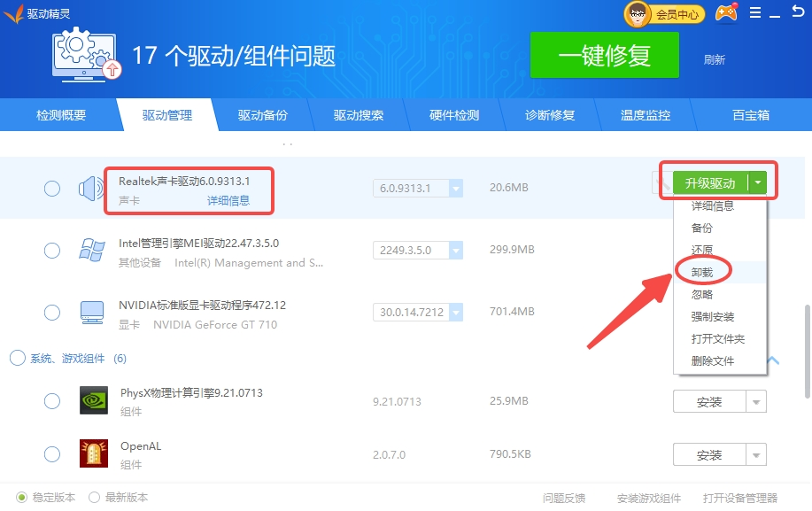Click the PhysX NVIDIA logo icon

[x=93, y=401]
